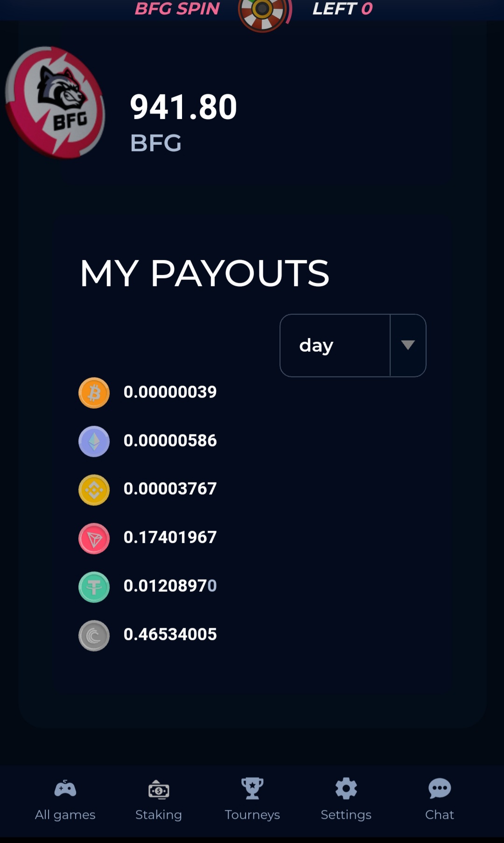The image size is (504, 843).
Task: Tap the BFG SPIN label
Action: [177, 8]
